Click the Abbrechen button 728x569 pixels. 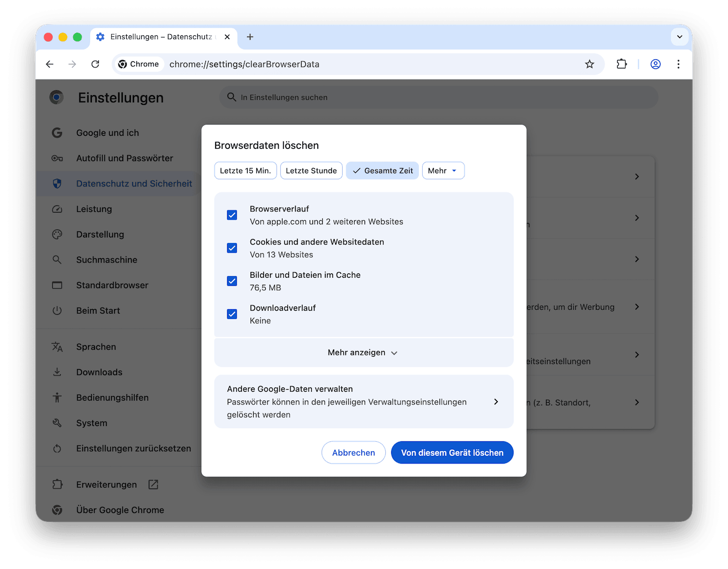coord(354,452)
